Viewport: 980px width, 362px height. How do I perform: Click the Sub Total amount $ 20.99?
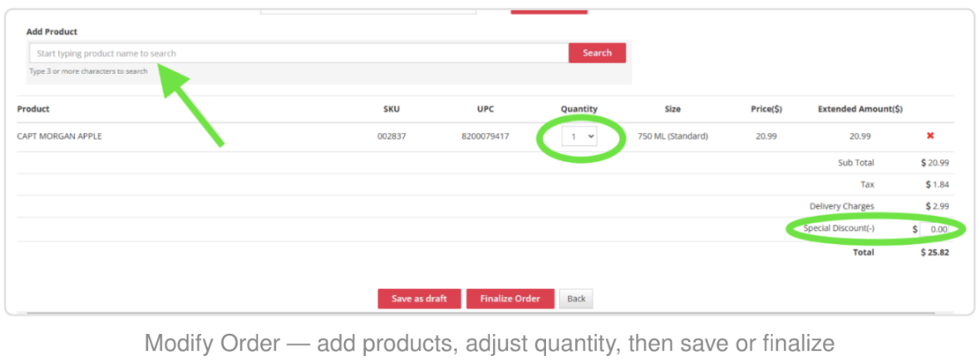935,163
